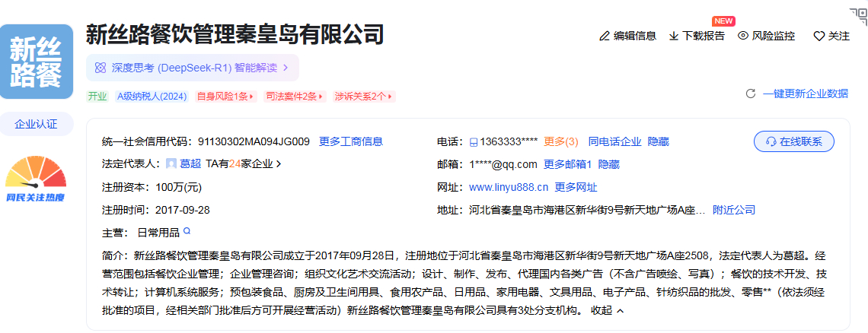
Task: Click 更多邮箱1 link
Action: click(568, 164)
